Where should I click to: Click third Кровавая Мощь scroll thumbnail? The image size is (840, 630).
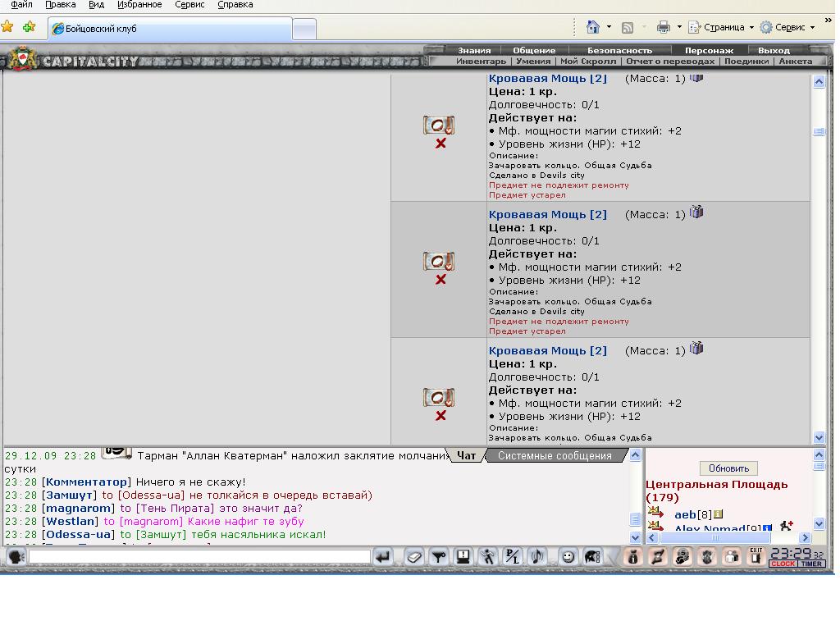coord(439,398)
